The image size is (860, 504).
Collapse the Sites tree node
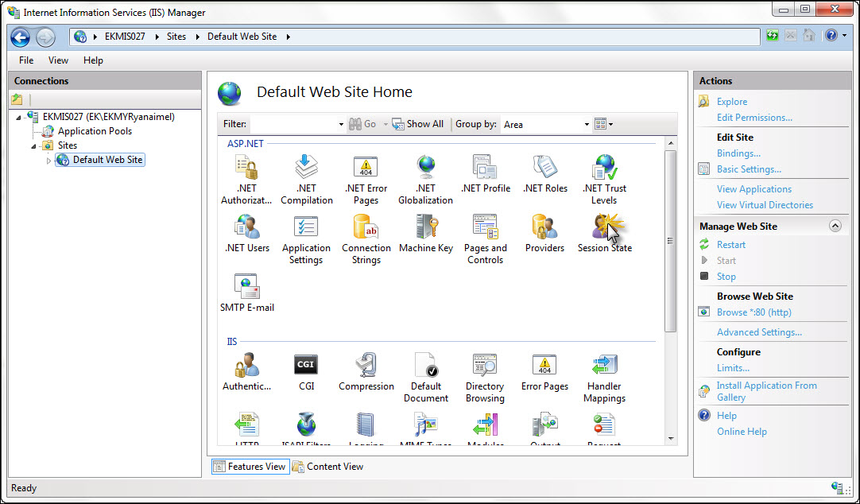(x=33, y=146)
